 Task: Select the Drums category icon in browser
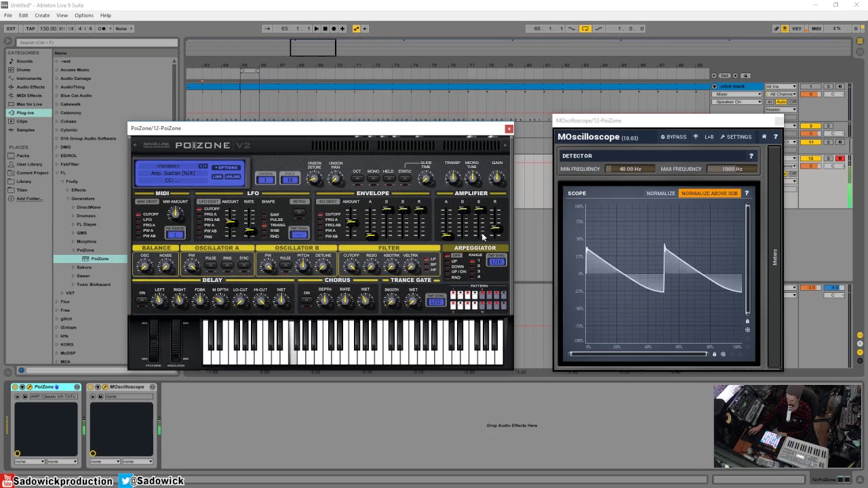tap(12, 70)
